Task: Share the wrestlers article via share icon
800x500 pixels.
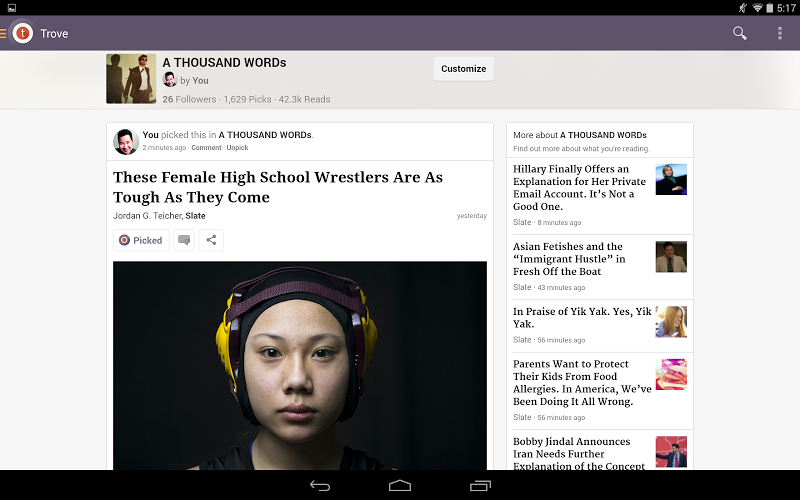Action: tap(211, 240)
